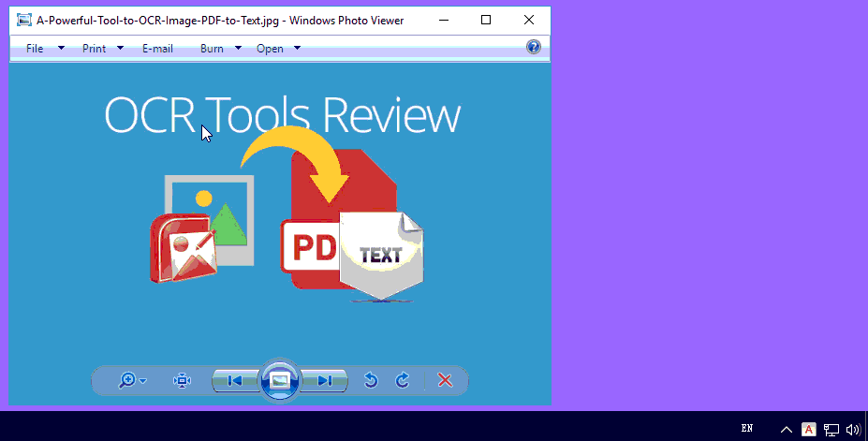Minimize the Windows Photo Viewer window
Image resolution: width=868 pixels, height=441 pixels.
click(x=444, y=20)
